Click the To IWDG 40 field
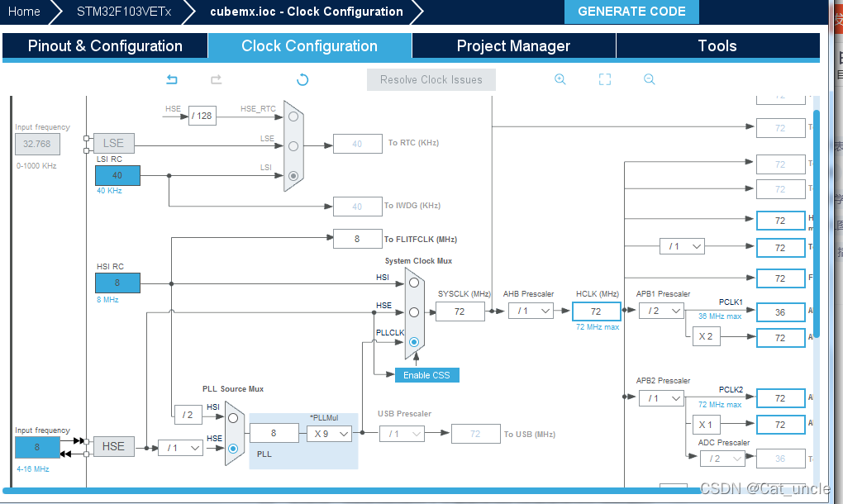Screen dimensions: 843x504 coord(358,207)
